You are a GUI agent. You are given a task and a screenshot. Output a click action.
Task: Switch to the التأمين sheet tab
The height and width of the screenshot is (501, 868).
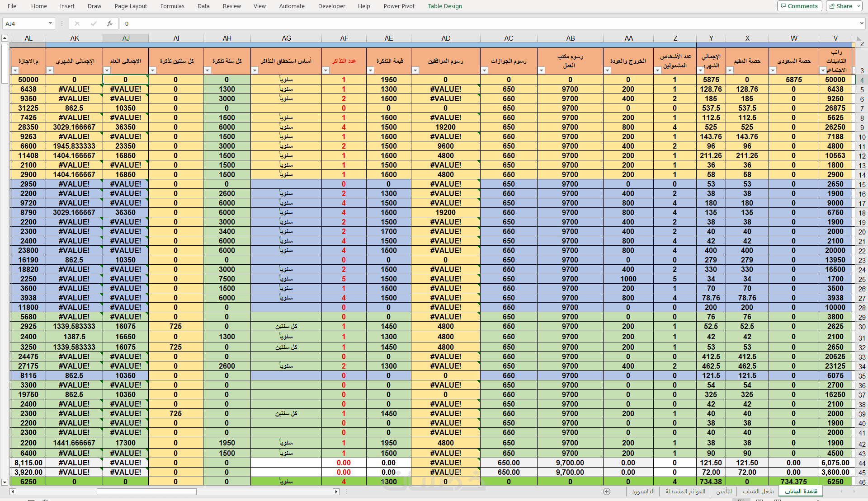pyautogui.click(x=723, y=492)
